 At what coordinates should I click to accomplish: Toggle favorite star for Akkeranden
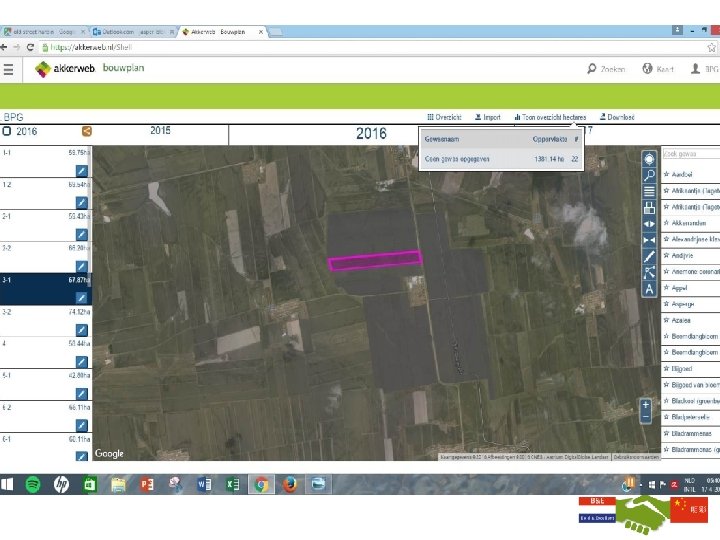pos(666,223)
